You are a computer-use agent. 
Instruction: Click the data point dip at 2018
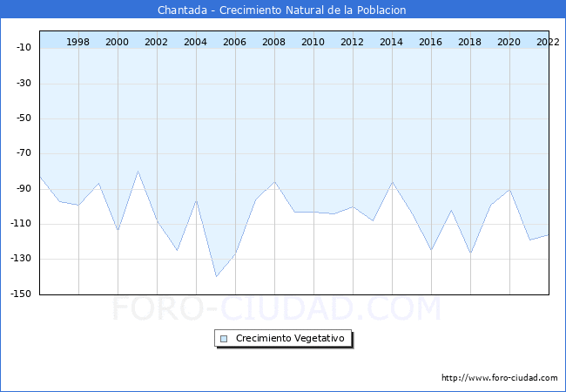coord(471,253)
